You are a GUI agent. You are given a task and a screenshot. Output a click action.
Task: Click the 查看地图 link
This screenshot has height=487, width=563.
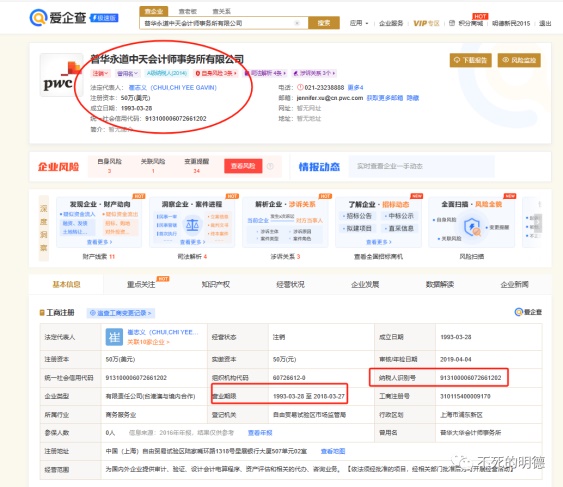coord(333,451)
